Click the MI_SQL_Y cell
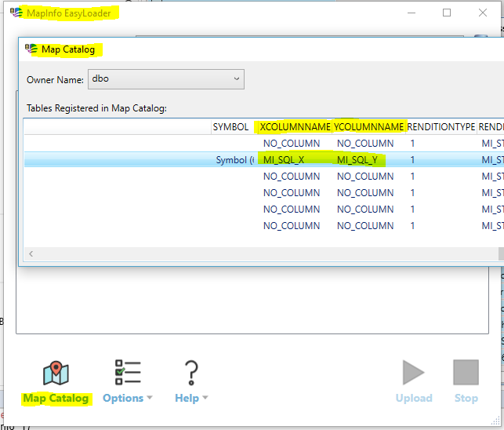Viewport: 504px width, 430px height. click(x=357, y=159)
